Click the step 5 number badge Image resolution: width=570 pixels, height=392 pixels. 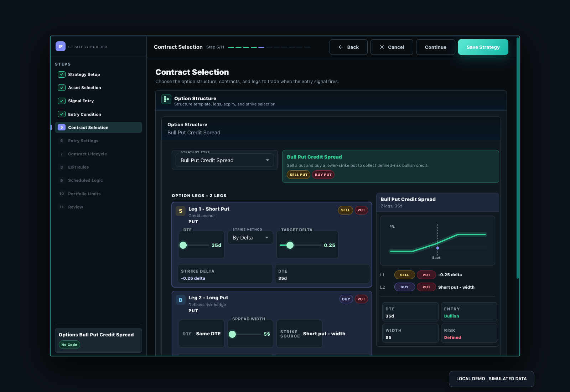click(62, 127)
